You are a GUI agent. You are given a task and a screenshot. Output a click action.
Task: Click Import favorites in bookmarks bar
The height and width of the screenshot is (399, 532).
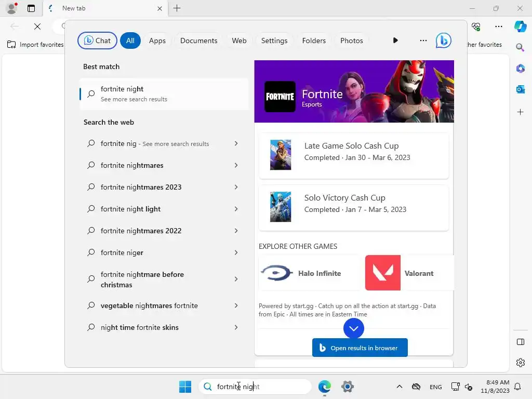coord(35,45)
